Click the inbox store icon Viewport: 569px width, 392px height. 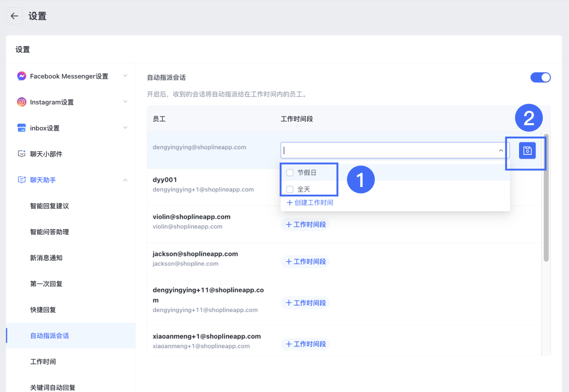pyautogui.click(x=21, y=128)
